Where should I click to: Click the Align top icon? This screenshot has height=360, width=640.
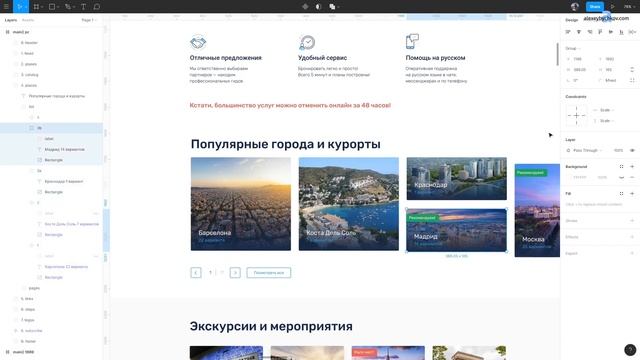[x=600, y=32]
